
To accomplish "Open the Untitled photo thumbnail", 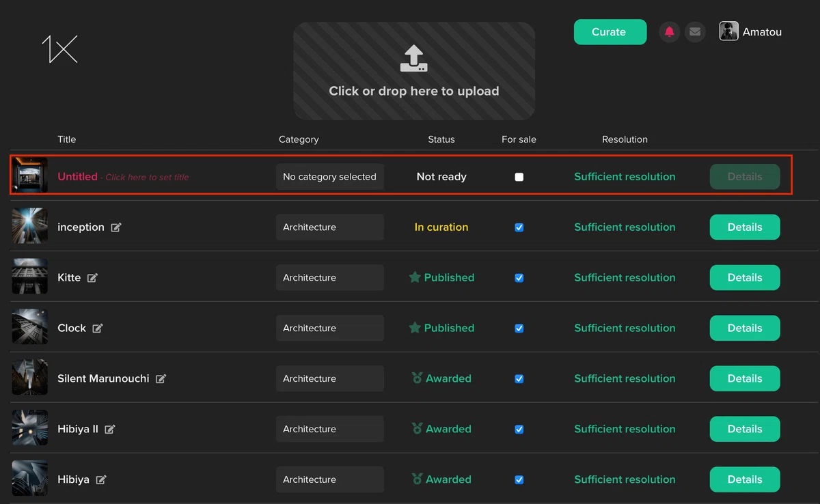I will pyautogui.click(x=30, y=176).
